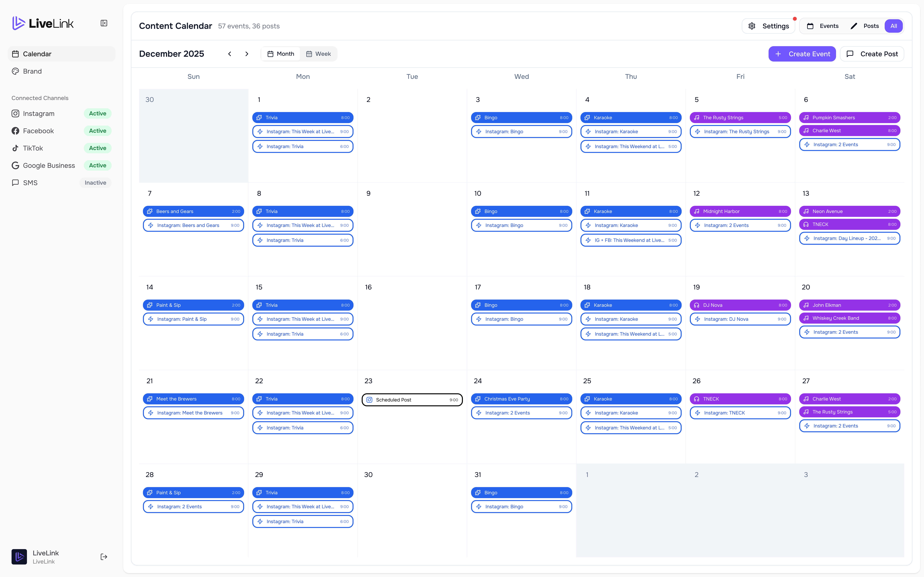
Task: Click the logout icon beside LiveLink
Action: [x=104, y=557]
